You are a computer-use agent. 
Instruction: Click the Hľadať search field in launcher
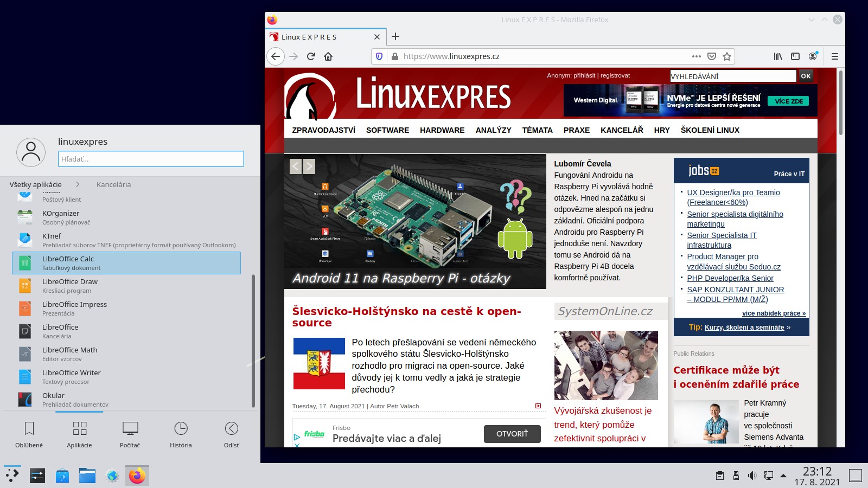[x=151, y=159]
